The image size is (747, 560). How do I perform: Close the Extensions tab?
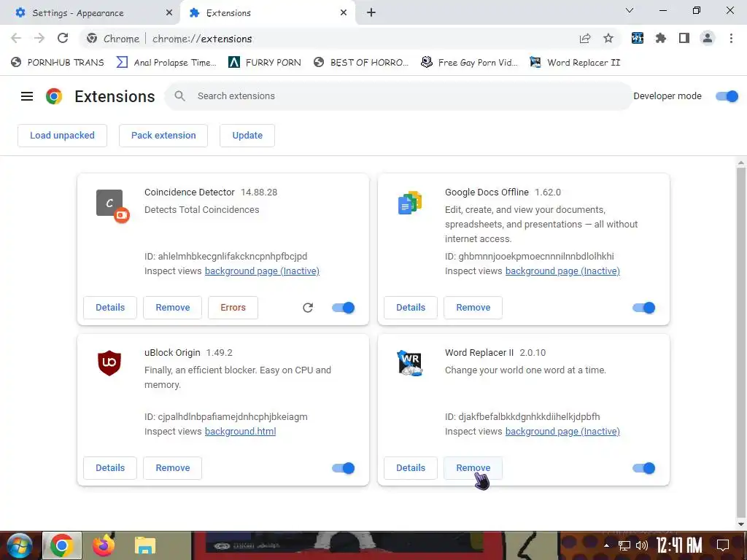(344, 13)
